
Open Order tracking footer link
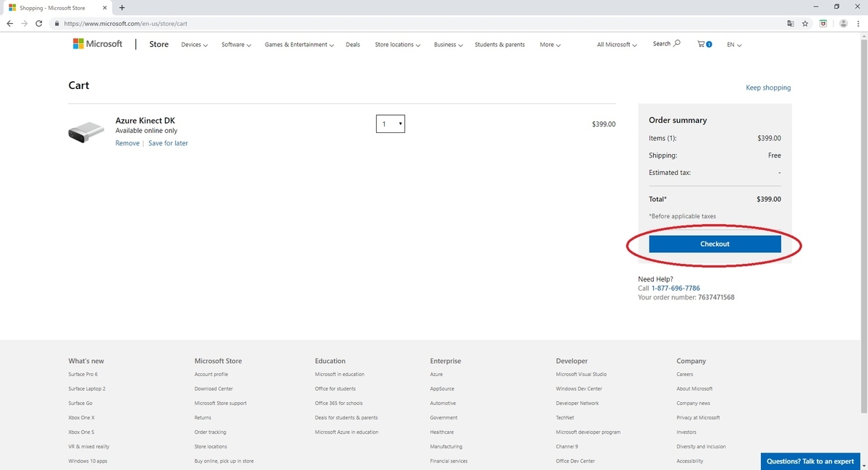coord(210,432)
